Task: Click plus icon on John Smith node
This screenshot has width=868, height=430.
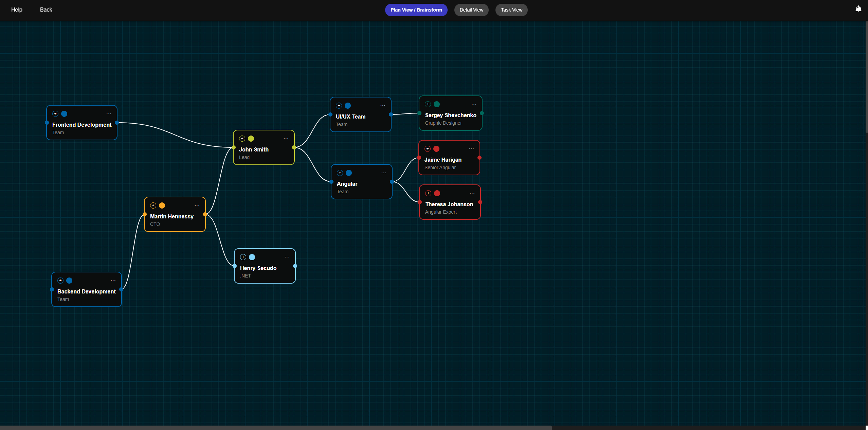Action: click(x=242, y=139)
